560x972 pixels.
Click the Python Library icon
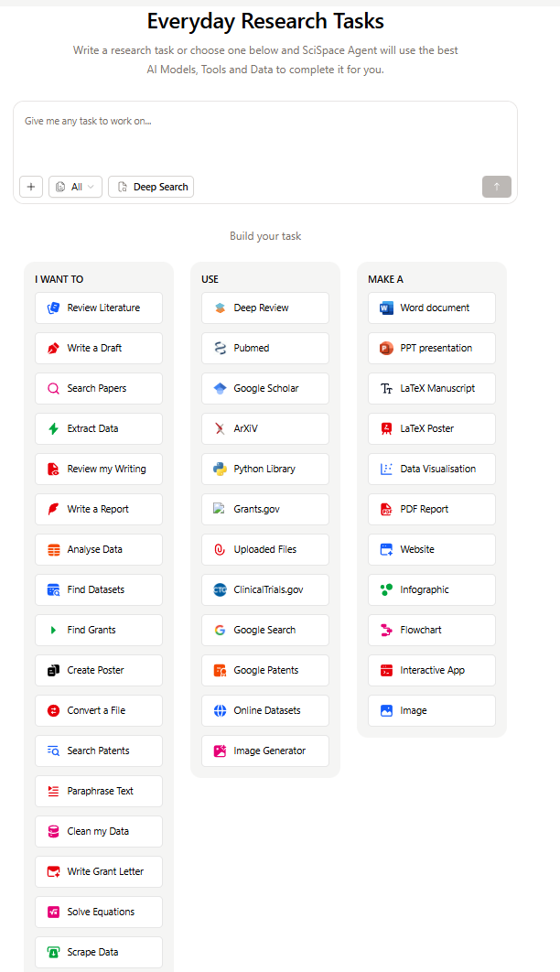point(220,470)
